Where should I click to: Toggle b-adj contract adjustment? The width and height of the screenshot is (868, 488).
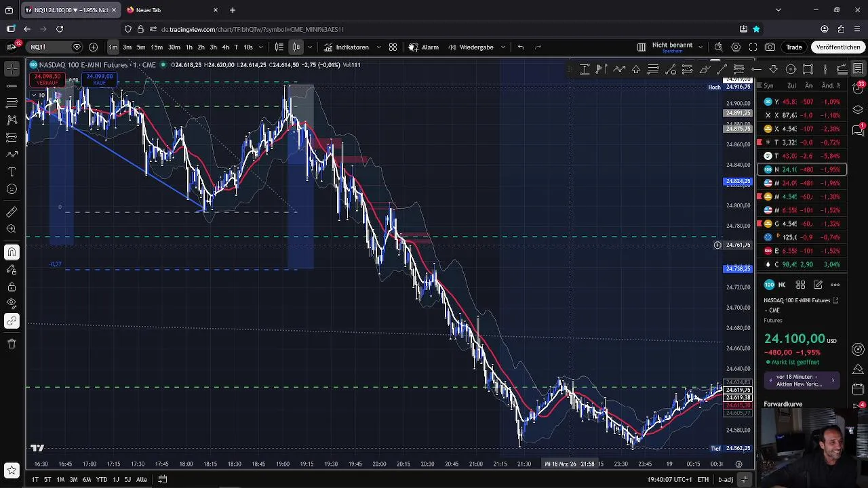pos(726,479)
